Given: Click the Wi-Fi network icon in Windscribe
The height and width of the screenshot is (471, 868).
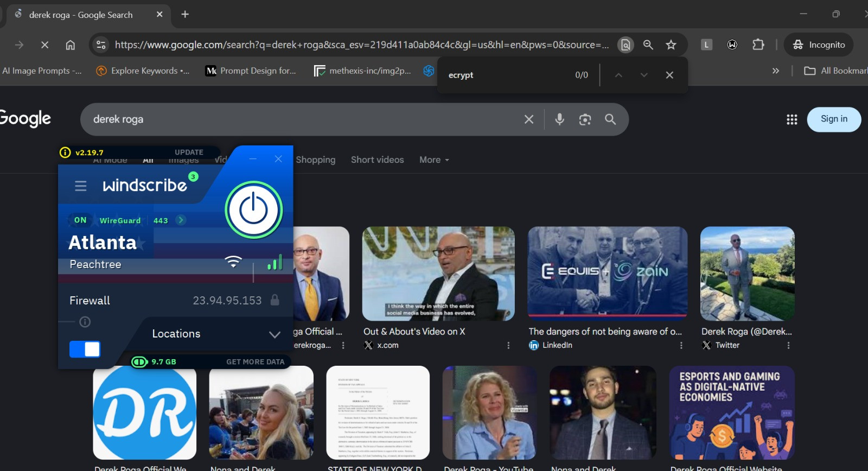Looking at the screenshot, I should click(233, 262).
